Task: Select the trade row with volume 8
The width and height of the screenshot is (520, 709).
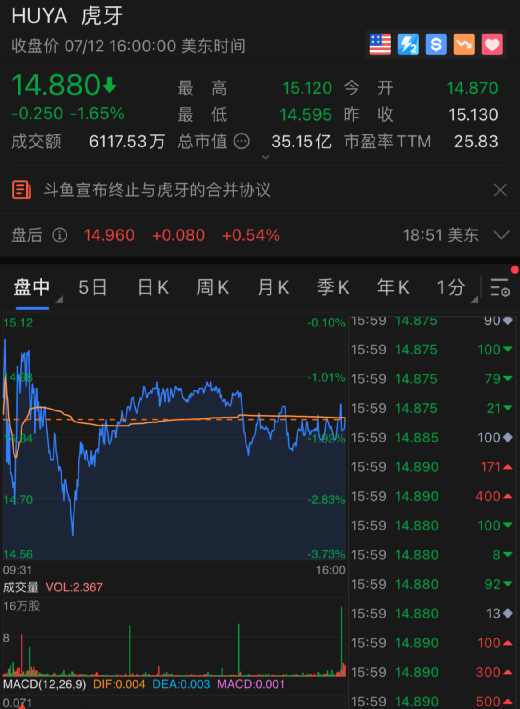Action: [x=432, y=555]
